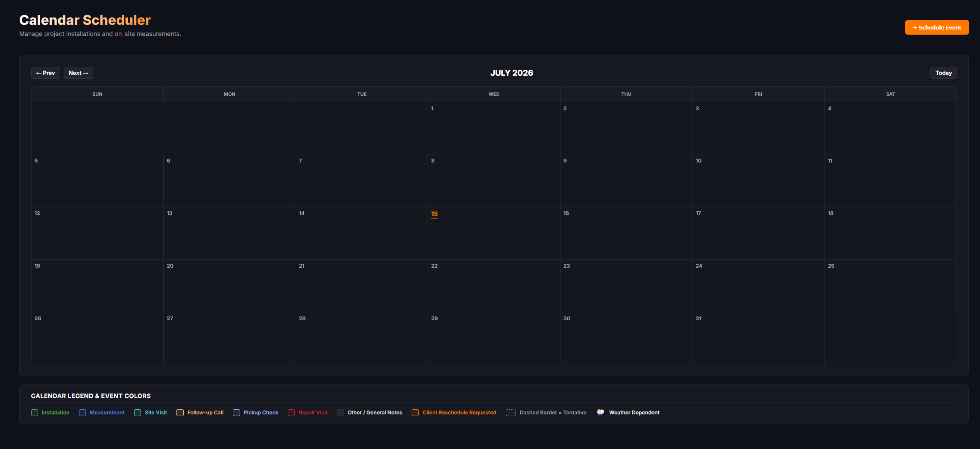Select July 1 day cell
This screenshot has width=980, height=449.
click(494, 128)
